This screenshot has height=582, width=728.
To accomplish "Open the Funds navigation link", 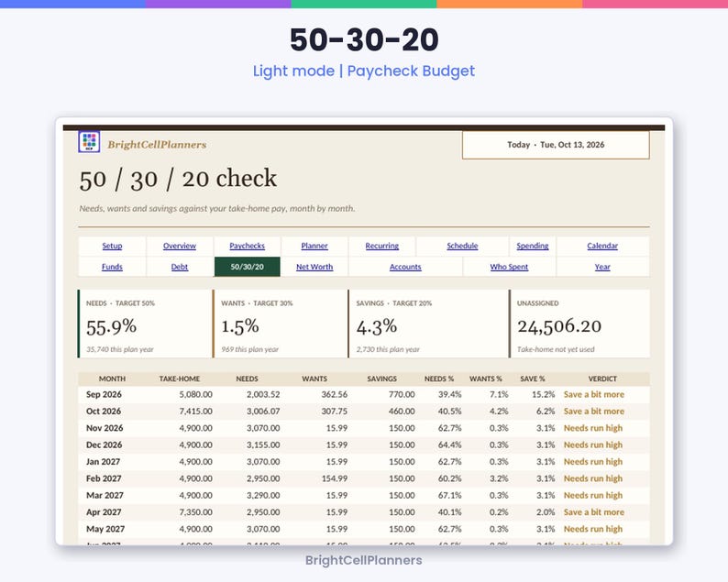I will [x=112, y=267].
